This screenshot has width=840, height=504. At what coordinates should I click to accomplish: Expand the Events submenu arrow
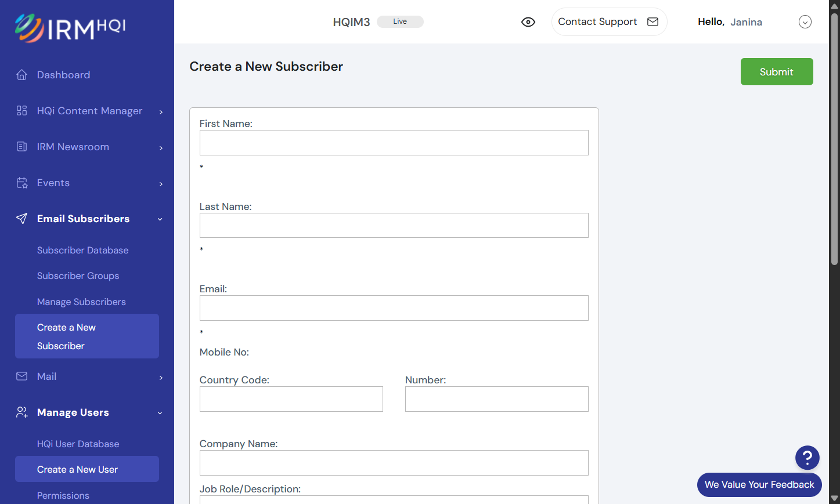161,184
